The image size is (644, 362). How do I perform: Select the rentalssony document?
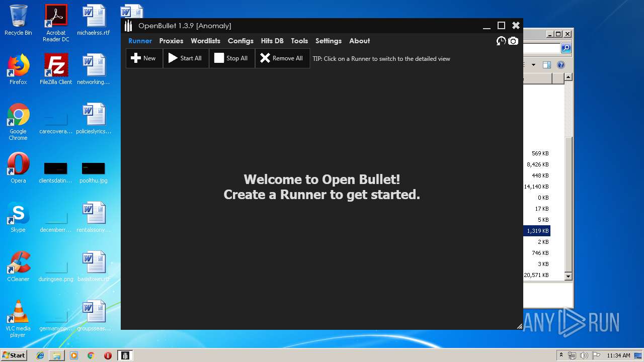(94, 217)
